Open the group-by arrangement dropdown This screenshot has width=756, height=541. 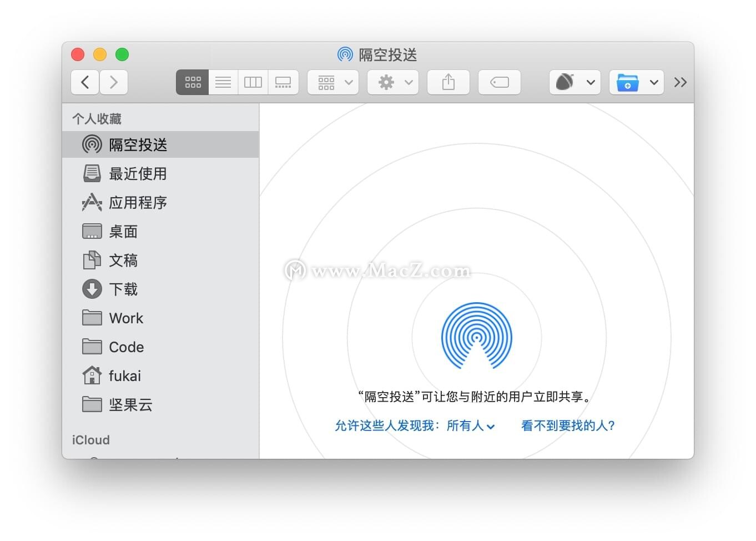[x=333, y=82]
